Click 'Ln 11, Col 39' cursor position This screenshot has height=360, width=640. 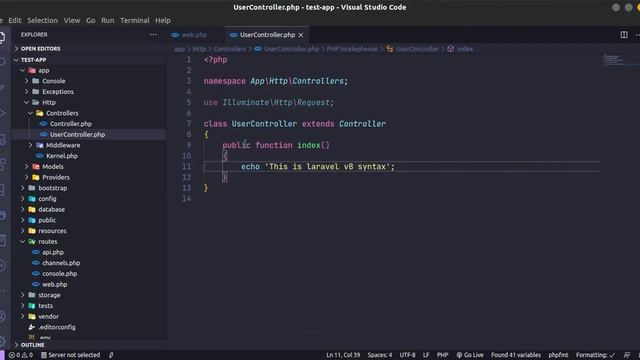[x=343, y=355]
